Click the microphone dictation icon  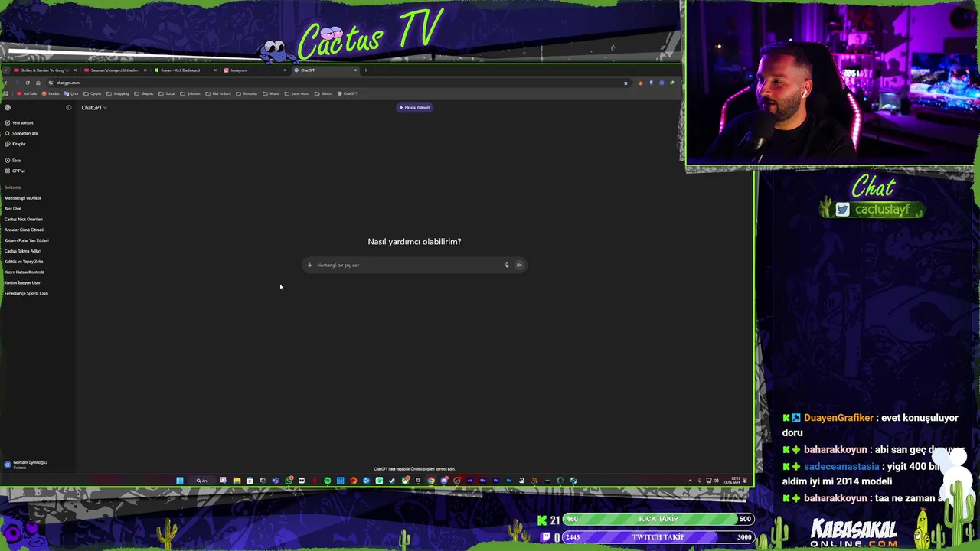[x=506, y=266]
